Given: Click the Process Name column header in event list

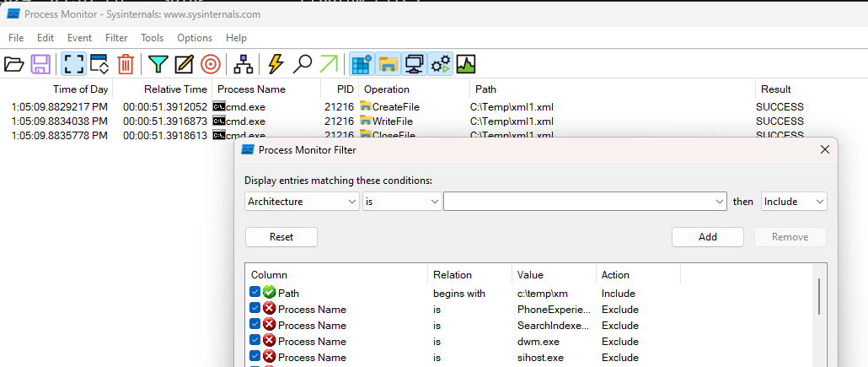Looking at the screenshot, I should 267,89.
